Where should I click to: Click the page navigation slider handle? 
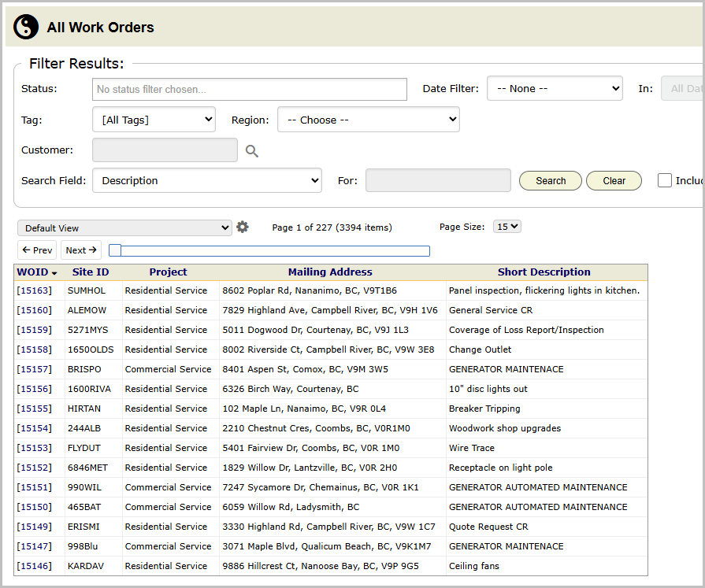click(x=115, y=250)
